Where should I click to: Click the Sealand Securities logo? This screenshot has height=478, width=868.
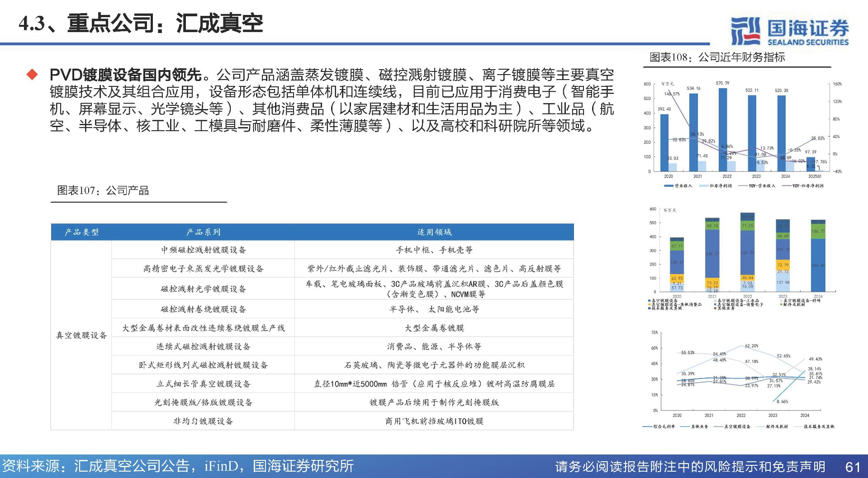click(x=789, y=31)
